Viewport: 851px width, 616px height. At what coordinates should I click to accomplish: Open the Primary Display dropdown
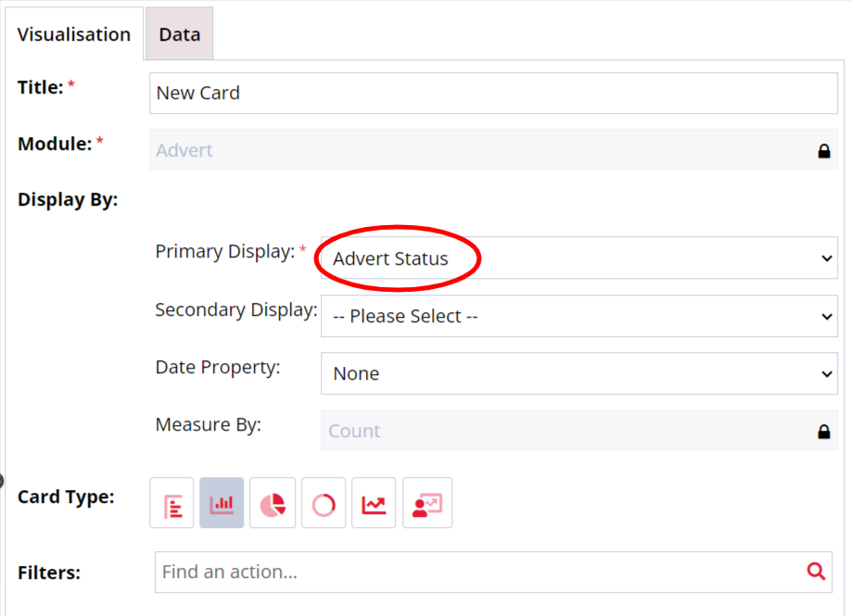point(578,258)
